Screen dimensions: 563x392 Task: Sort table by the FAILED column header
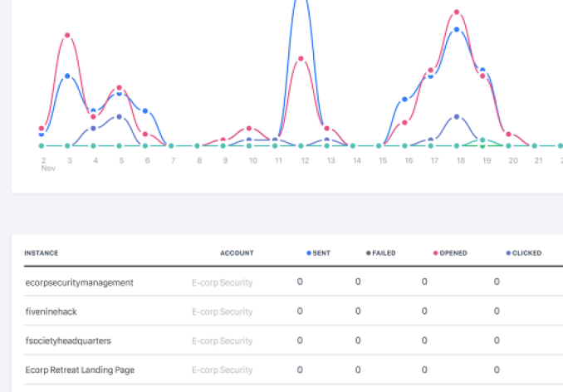pyautogui.click(x=383, y=253)
